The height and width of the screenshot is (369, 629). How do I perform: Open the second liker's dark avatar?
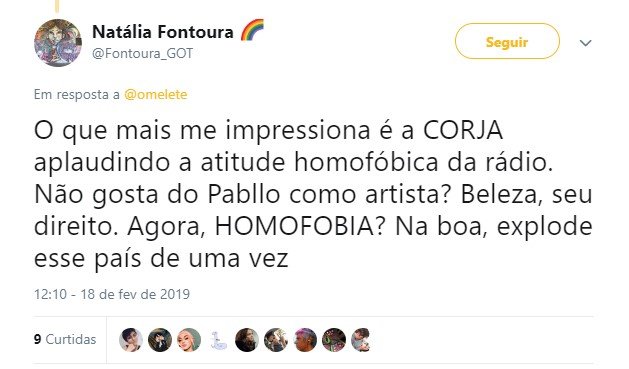tap(160, 340)
